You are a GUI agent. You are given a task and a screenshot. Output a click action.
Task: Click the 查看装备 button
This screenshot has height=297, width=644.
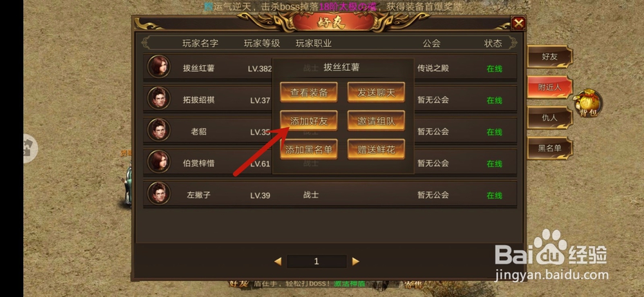309,92
